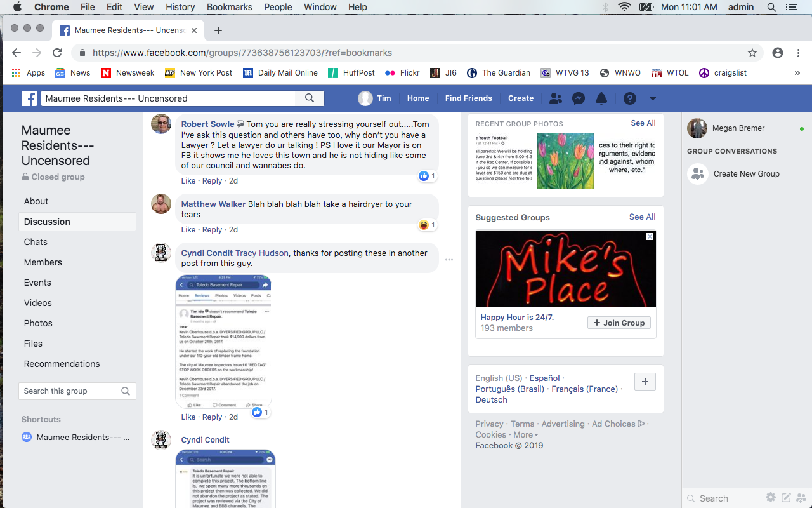812x508 pixels.
Task: Reload the page in Chrome
Action: (x=57, y=53)
